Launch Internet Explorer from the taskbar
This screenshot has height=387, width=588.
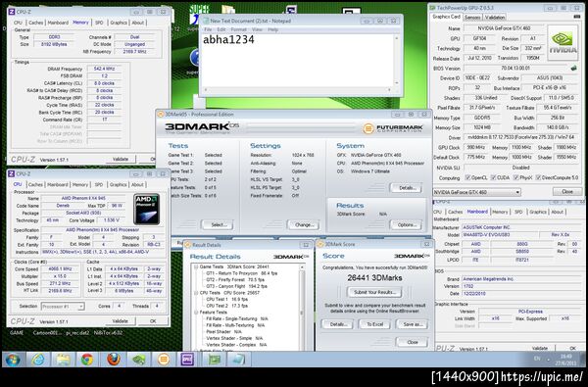(x=38, y=360)
